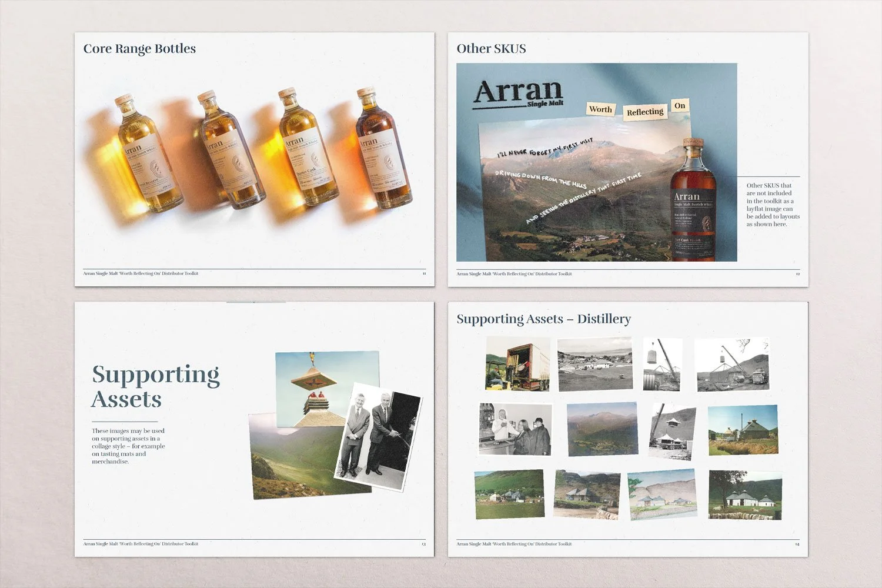
Task: Click the handwritten "Driving down from the hills" line
Action: pos(540,179)
